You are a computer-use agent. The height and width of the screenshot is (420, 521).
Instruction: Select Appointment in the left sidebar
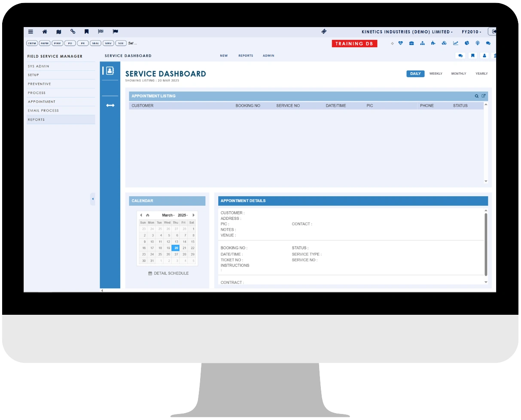click(x=42, y=102)
